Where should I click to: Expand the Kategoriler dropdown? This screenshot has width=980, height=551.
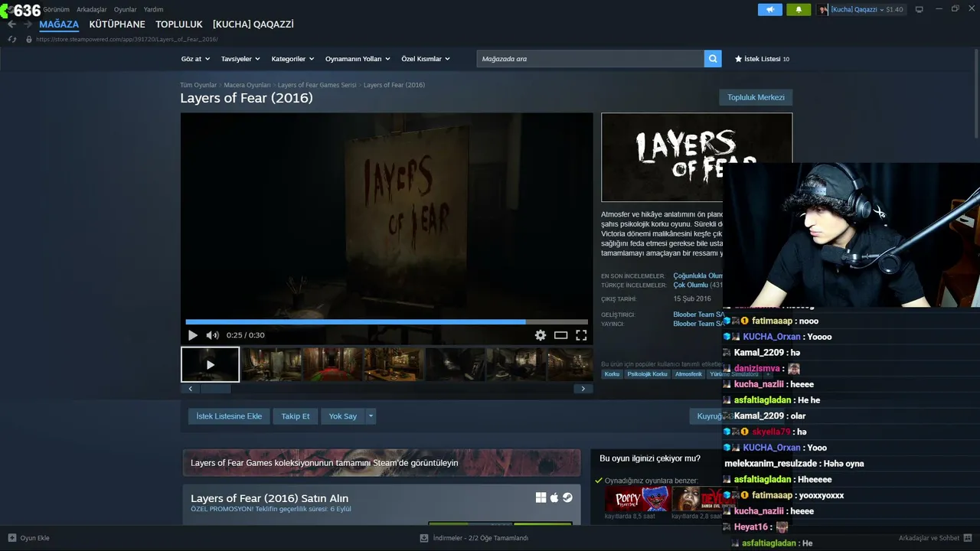pyautogui.click(x=292, y=59)
